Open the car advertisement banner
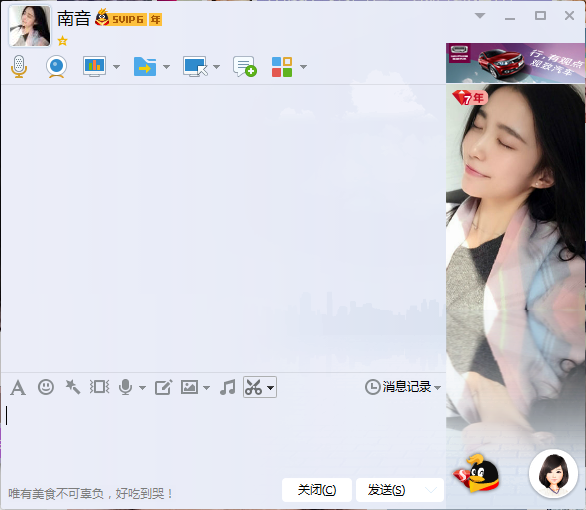This screenshot has height=510, width=586. tap(515, 63)
